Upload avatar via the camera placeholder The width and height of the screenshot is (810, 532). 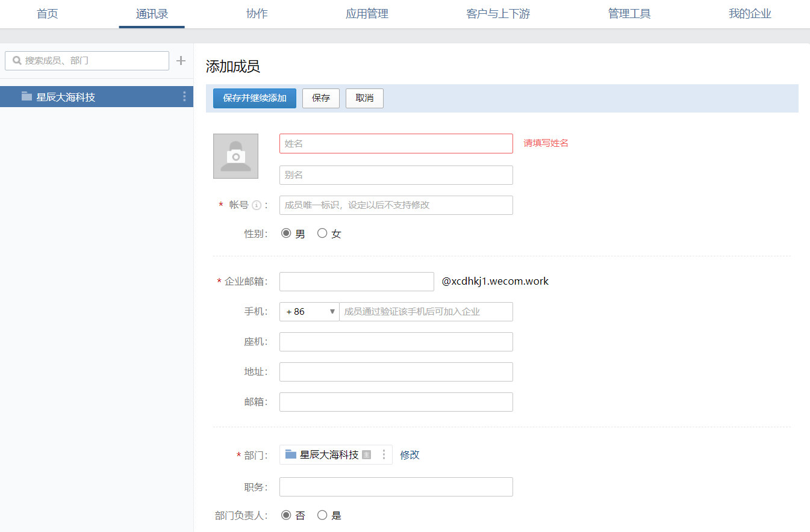(235, 156)
